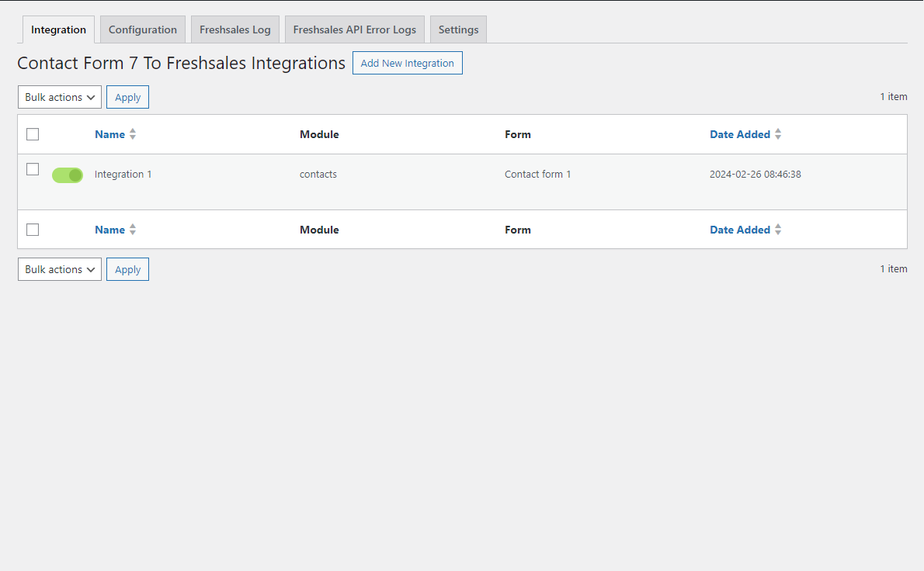Click sort arrows beside footer Date Added
Screen dimensions: 924x571
click(778, 230)
